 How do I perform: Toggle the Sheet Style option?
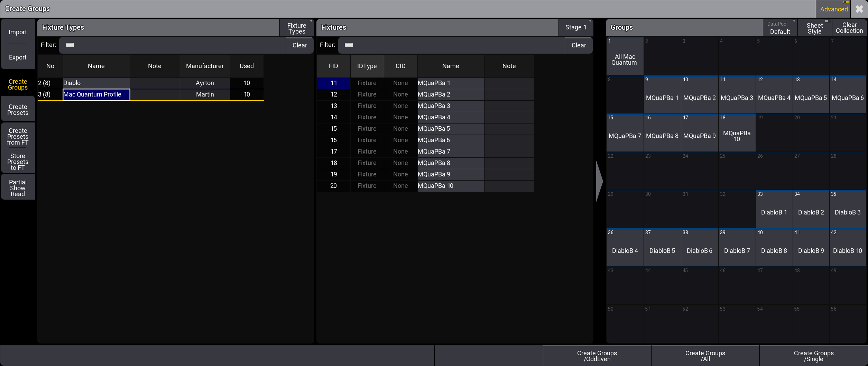pos(814,28)
